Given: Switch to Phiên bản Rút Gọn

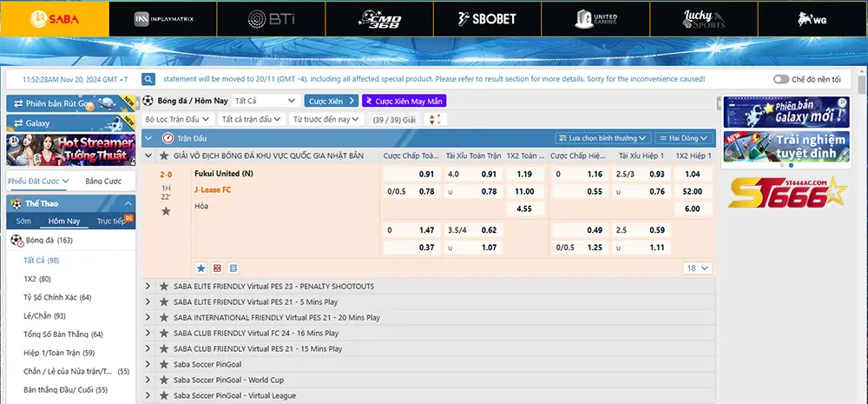Looking at the screenshot, I should (x=71, y=103).
